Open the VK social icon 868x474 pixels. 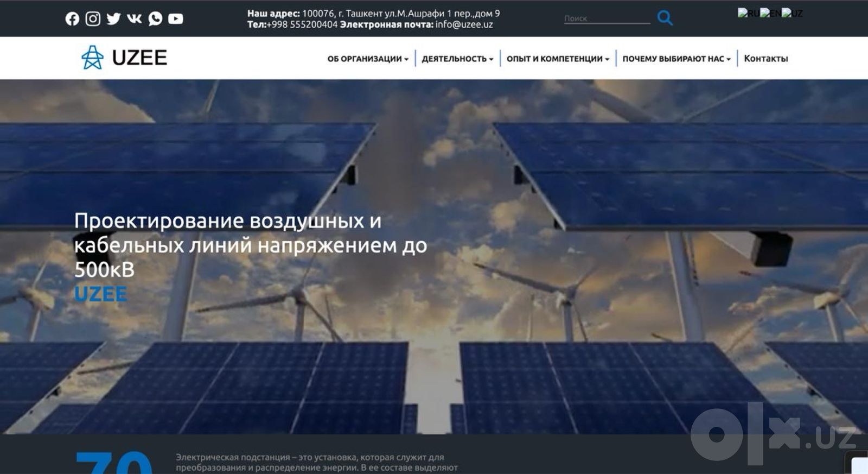134,18
